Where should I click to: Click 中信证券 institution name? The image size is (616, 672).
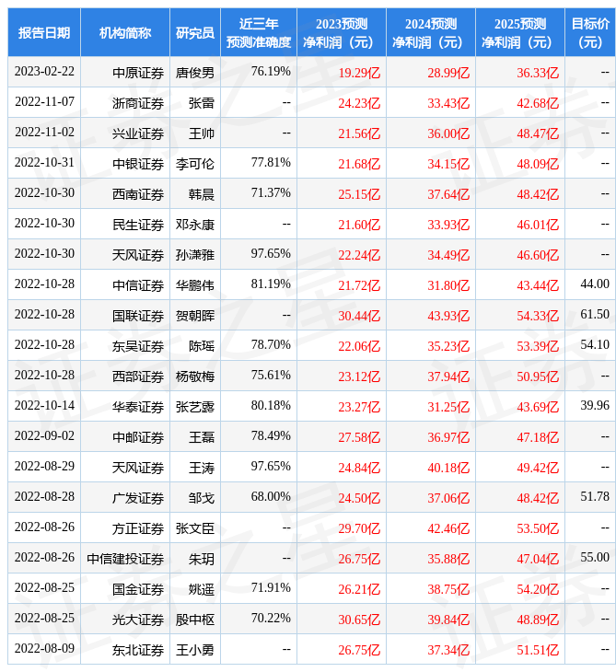coord(138,286)
